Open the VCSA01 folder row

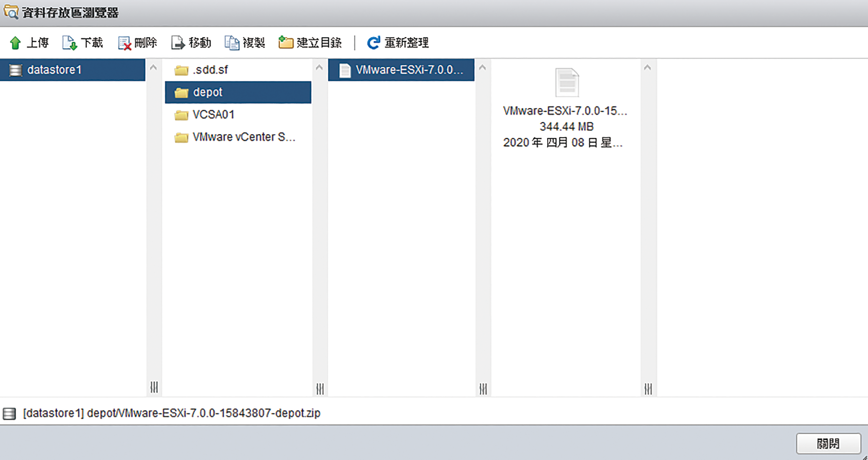(x=238, y=115)
